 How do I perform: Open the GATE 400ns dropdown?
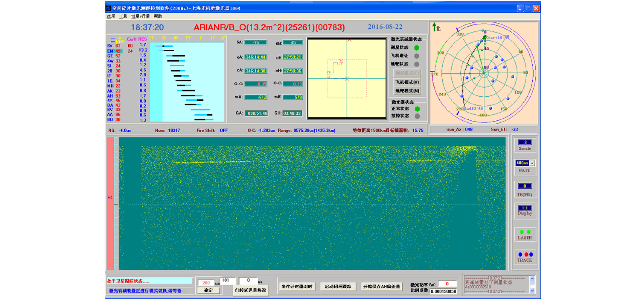[532, 163]
